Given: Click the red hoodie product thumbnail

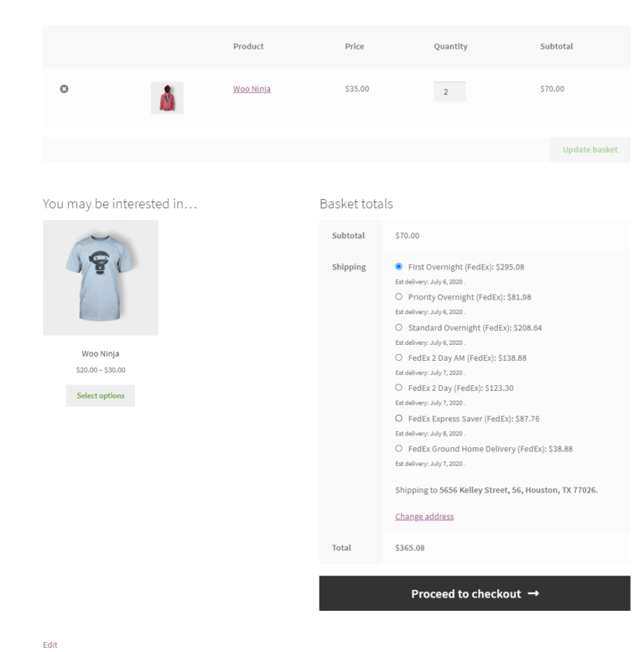Looking at the screenshot, I should click(167, 97).
